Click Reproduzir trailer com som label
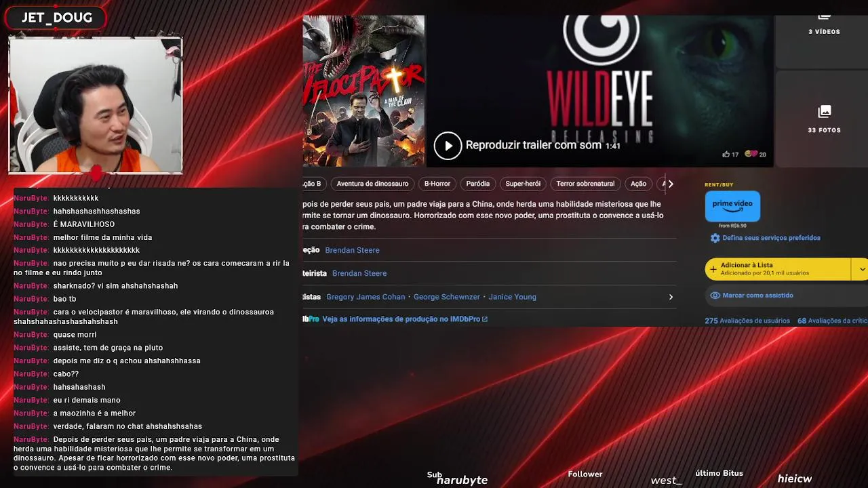 [x=533, y=145]
